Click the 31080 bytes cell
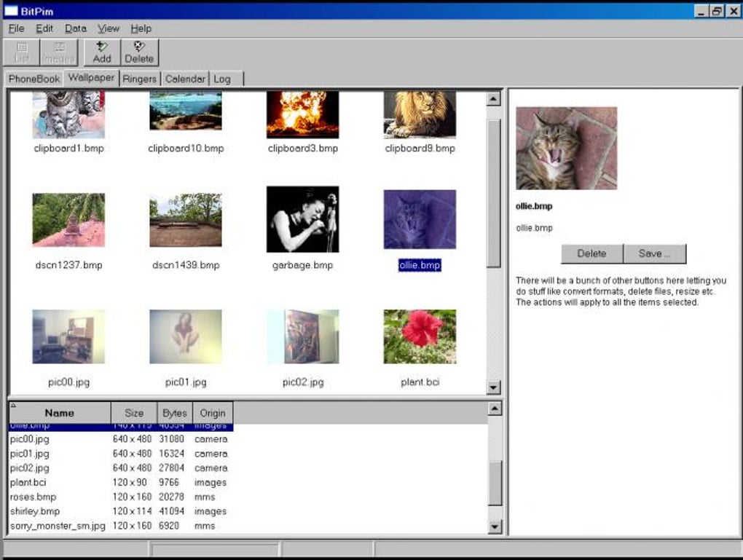Screen dimensions: 743x560 click(x=171, y=439)
